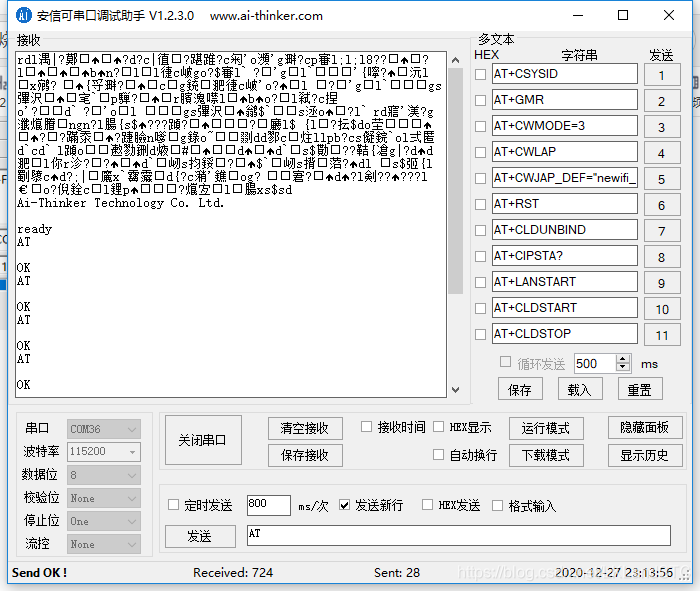Send command 5 AT+CWJAP_DEF
This screenshot has height=591, width=700.
[662, 179]
